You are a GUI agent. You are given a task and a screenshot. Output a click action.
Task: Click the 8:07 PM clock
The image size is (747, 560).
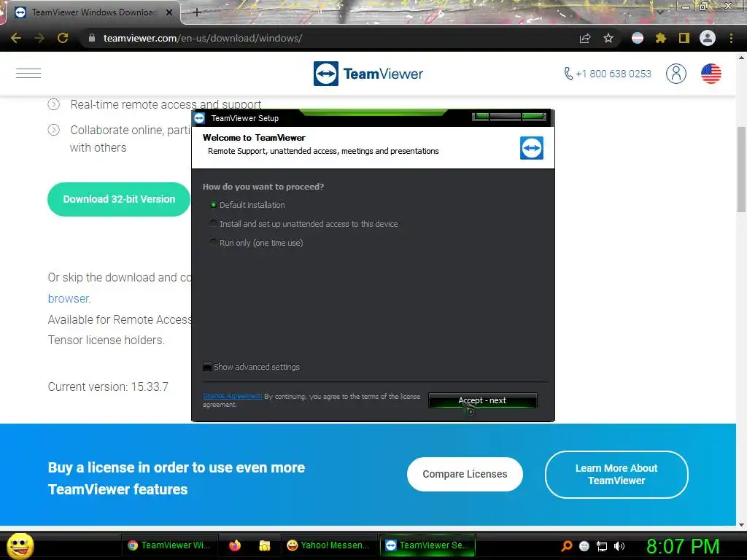pos(683,546)
